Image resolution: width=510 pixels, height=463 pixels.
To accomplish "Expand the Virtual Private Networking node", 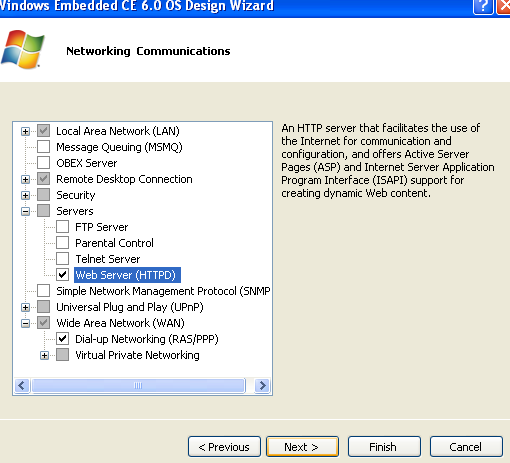I will click(44, 355).
